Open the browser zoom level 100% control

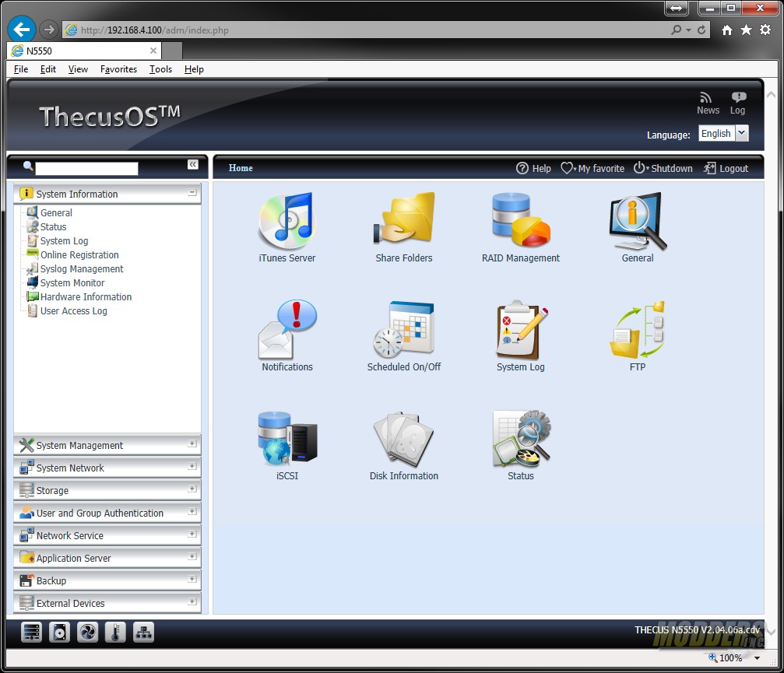pyautogui.click(x=734, y=658)
